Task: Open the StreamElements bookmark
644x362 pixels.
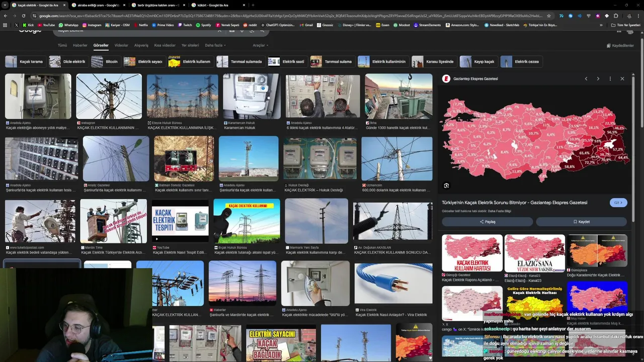Action: (427, 25)
